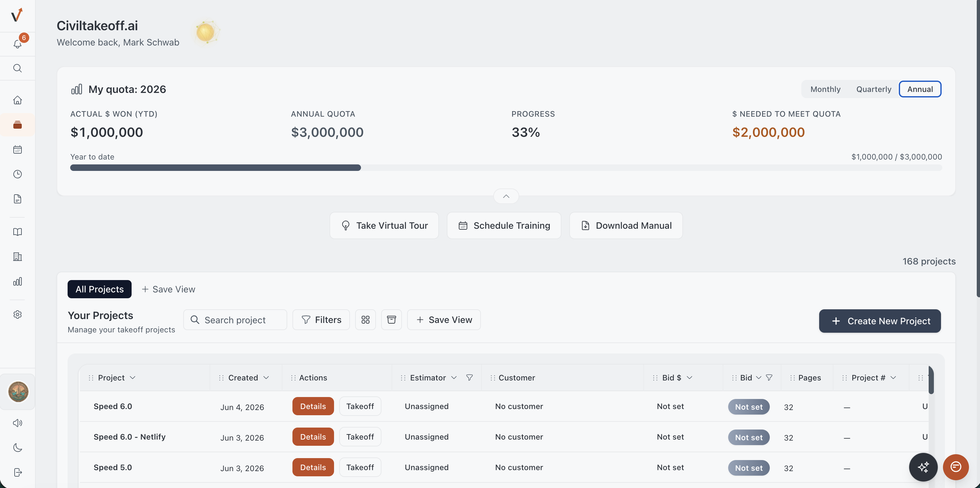Toggle the sound speaker icon
This screenshot has height=488, width=980.
click(x=18, y=423)
